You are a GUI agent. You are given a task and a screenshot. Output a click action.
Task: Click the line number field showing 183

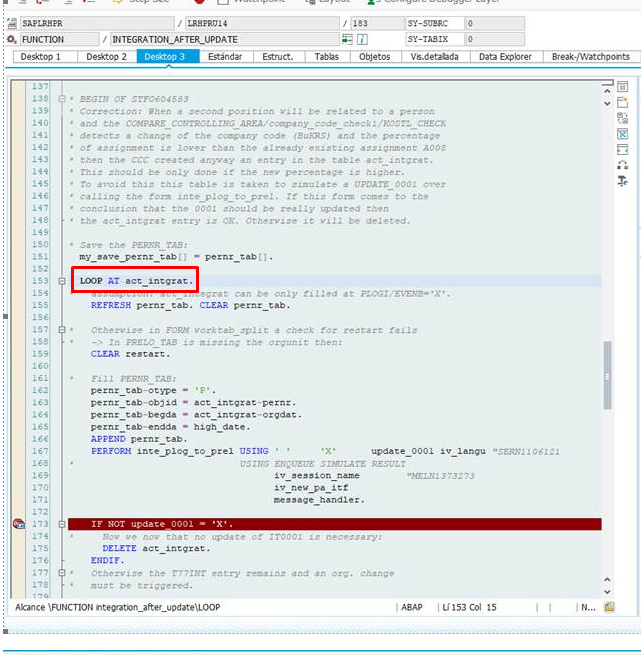[377, 24]
